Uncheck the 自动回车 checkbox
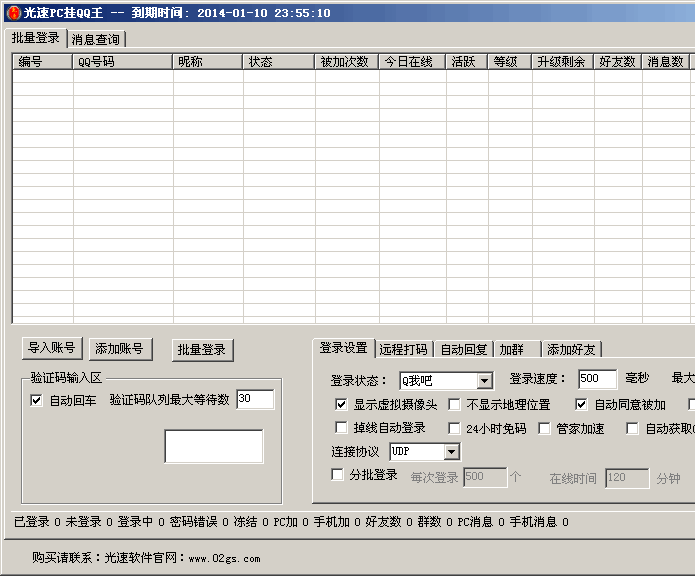 click(37, 400)
